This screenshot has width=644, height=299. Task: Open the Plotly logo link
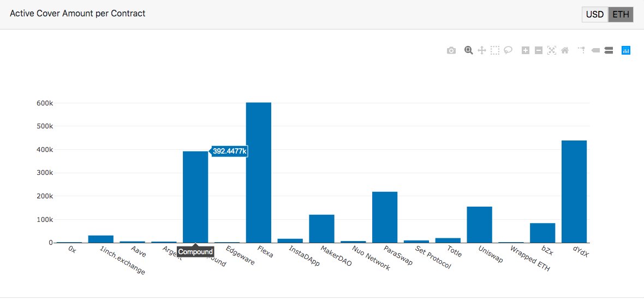(x=626, y=50)
